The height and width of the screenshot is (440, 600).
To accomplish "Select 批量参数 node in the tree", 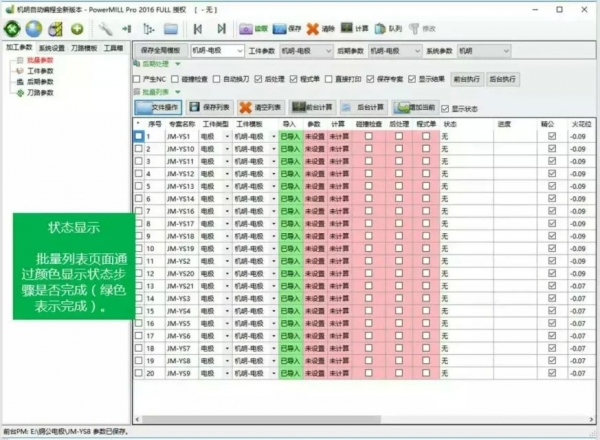I will tap(40, 60).
